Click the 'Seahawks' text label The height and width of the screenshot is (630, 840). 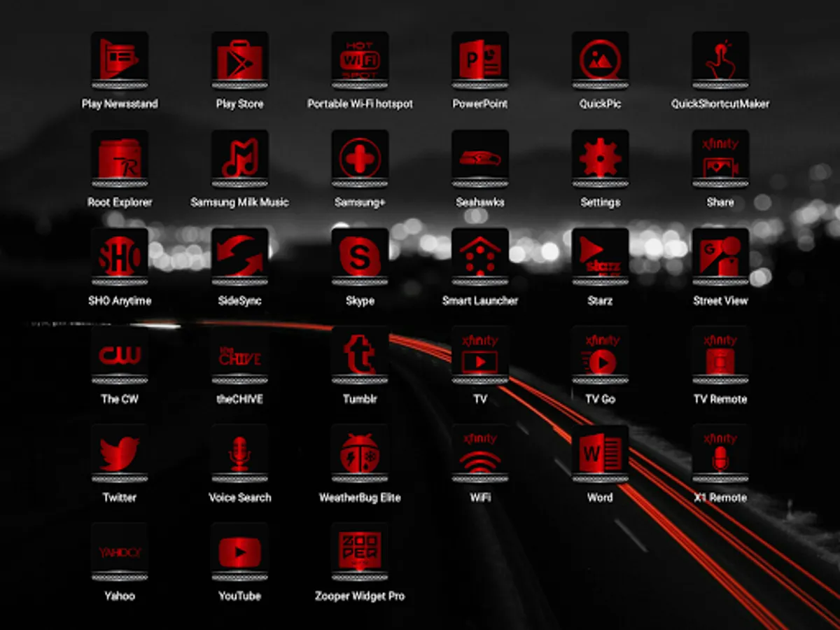480,202
